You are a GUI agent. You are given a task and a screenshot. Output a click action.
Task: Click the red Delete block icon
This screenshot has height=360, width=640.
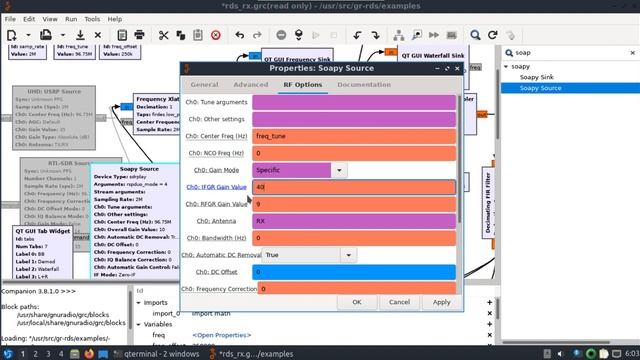tap(216, 35)
